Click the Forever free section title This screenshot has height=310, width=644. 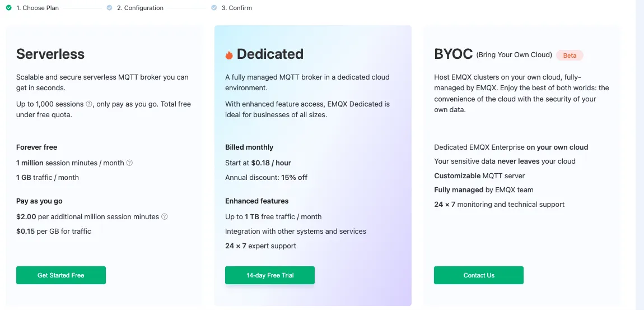[x=37, y=147]
